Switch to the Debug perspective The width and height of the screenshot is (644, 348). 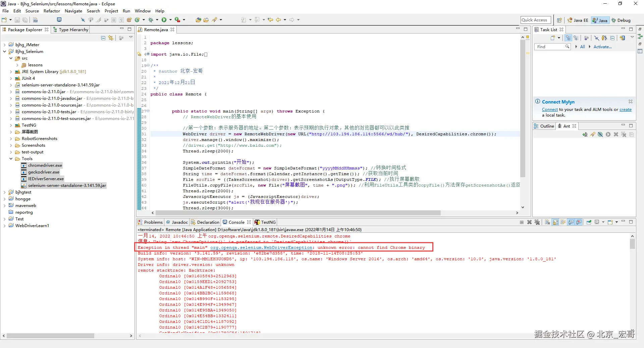[x=621, y=20]
